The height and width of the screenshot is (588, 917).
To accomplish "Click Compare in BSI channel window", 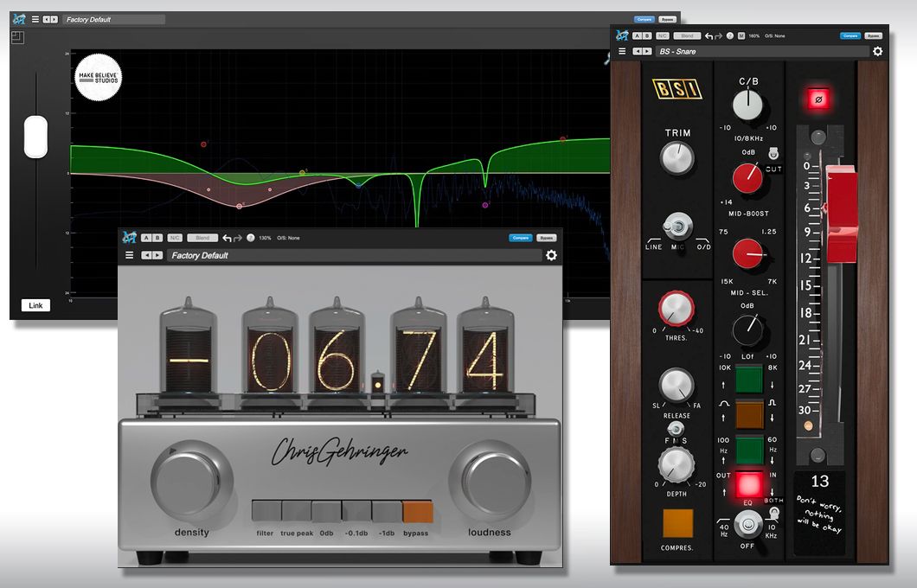I will tap(850, 35).
